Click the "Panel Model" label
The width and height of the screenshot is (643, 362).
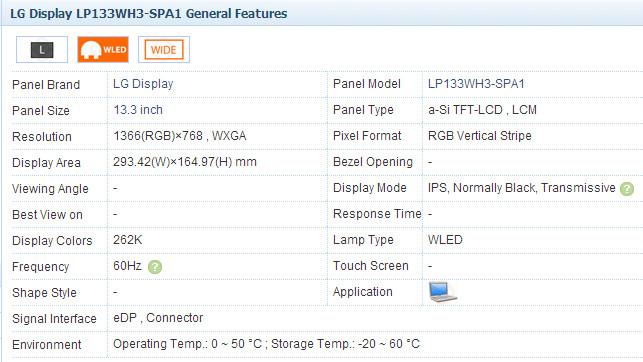coord(367,84)
